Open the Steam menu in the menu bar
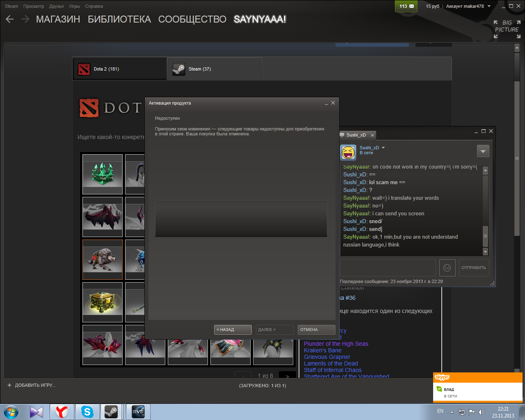Viewport: 525px width, 420px height. click(11, 6)
